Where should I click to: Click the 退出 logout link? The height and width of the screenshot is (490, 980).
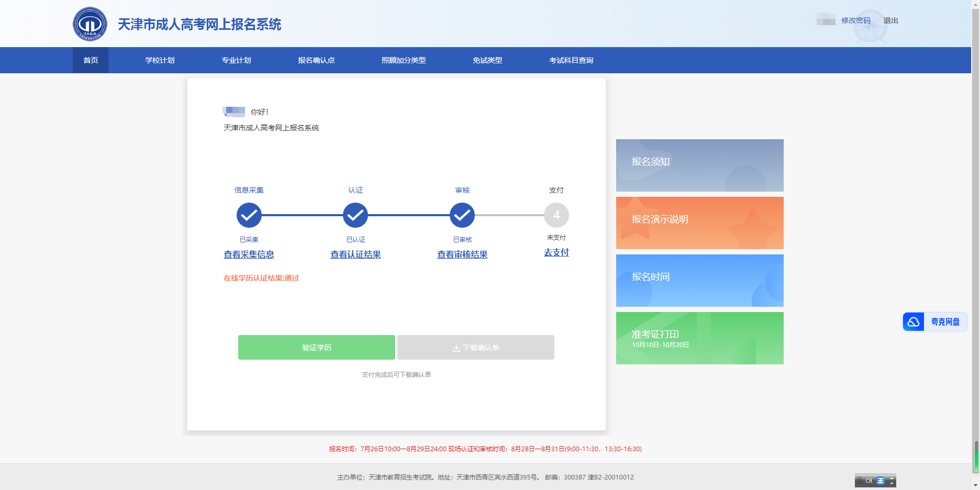pyautogui.click(x=891, y=20)
